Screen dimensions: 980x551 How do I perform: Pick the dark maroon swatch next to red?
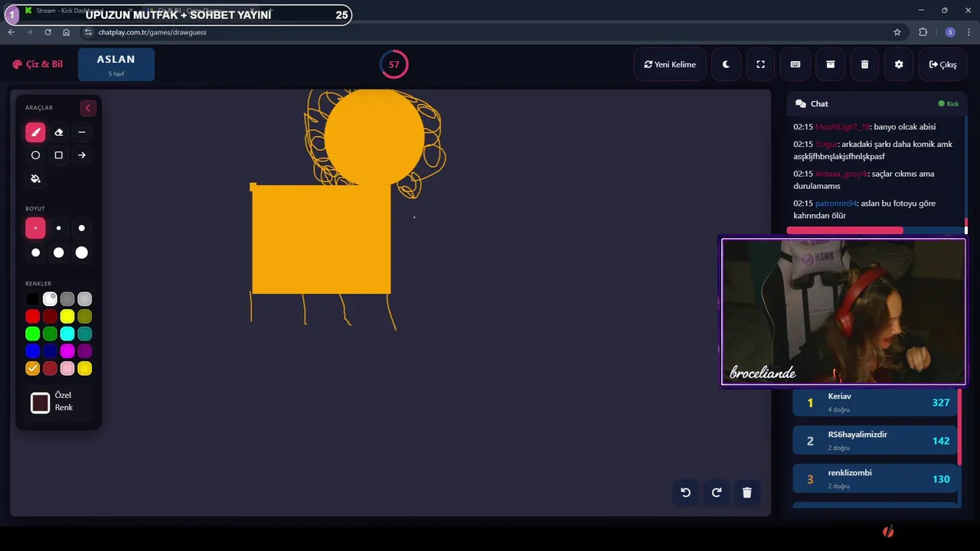[x=50, y=316]
